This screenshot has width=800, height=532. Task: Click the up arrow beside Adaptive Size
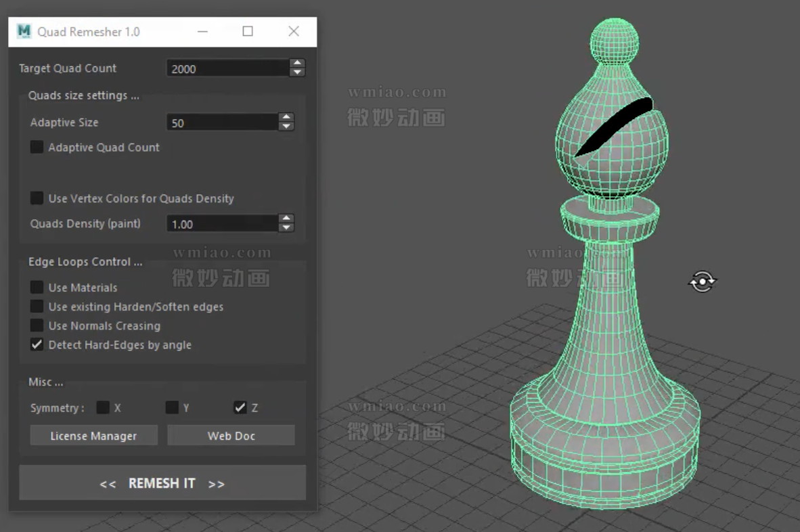(286, 118)
